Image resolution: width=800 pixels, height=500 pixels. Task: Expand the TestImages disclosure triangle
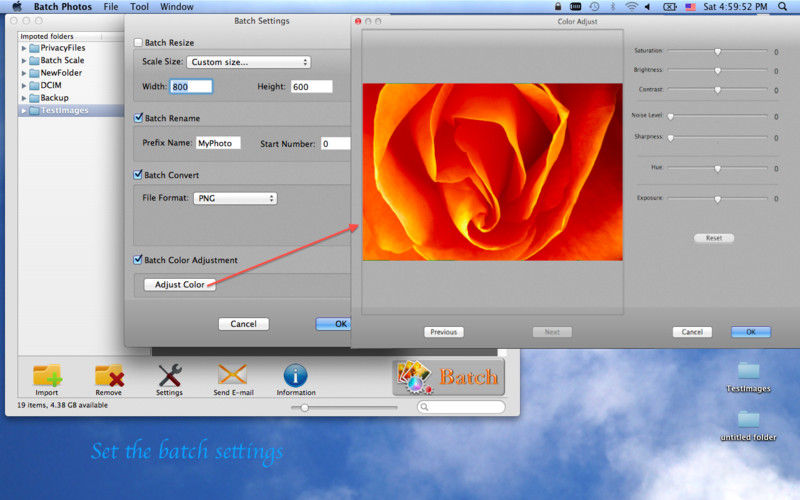[x=23, y=110]
